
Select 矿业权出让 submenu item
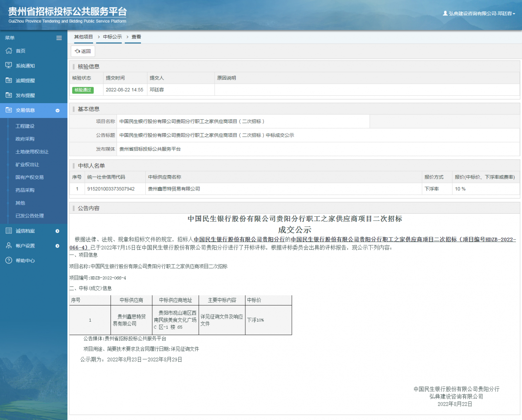[x=27, y=165]
